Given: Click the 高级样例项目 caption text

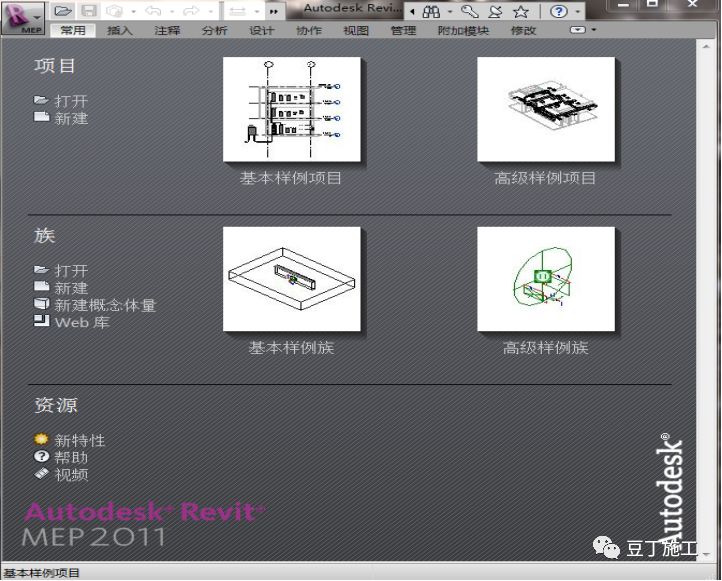Looking at the screenshot, I should point(545,178).
